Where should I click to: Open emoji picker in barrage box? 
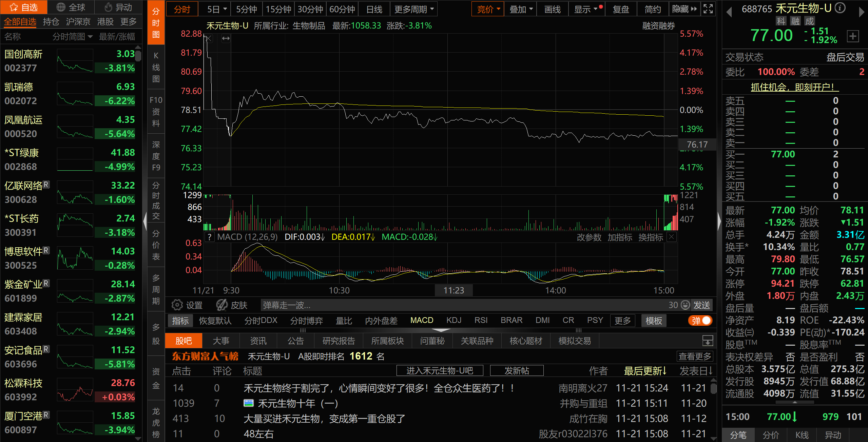pyautogui.click(x=686, y=305)
